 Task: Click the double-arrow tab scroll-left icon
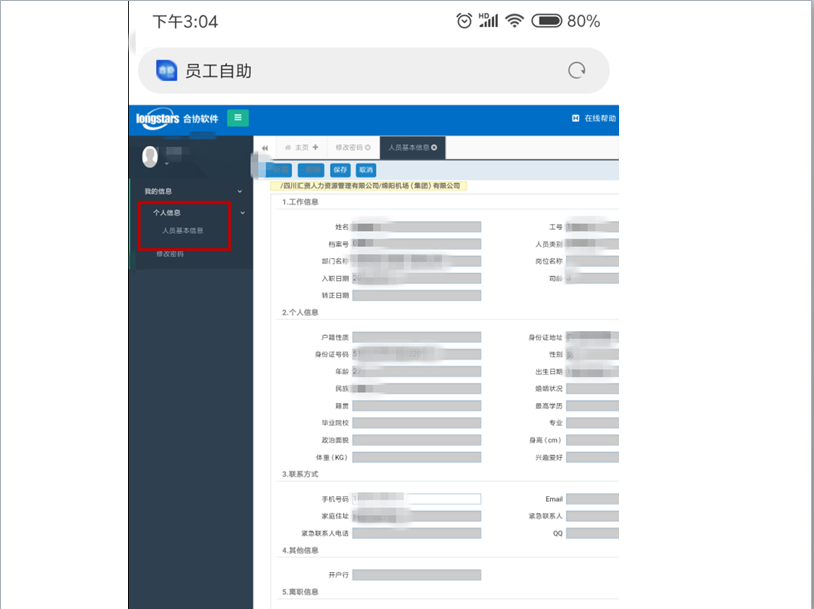coord(265,148)
